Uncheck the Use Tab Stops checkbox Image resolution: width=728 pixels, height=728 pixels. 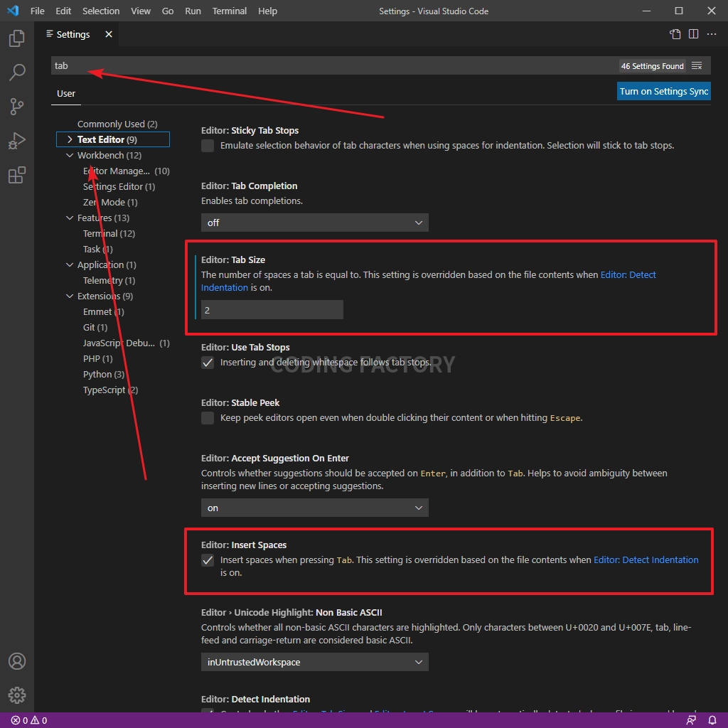(208, 363)
